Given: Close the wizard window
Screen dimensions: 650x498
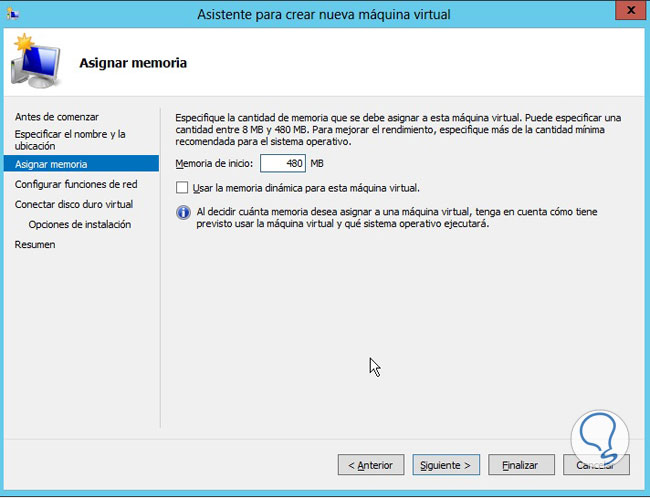Looking at the screenshot, I should pyautogui.click(x=631, y=10).
